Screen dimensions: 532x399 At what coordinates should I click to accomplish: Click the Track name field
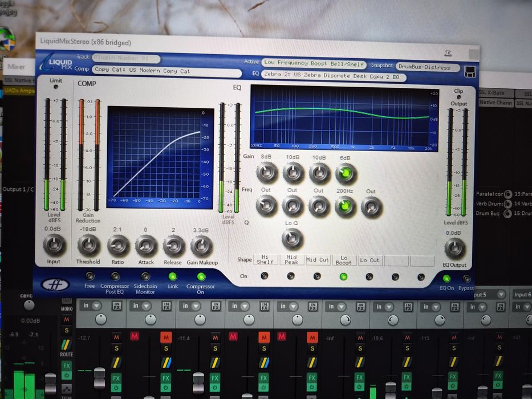126,58
